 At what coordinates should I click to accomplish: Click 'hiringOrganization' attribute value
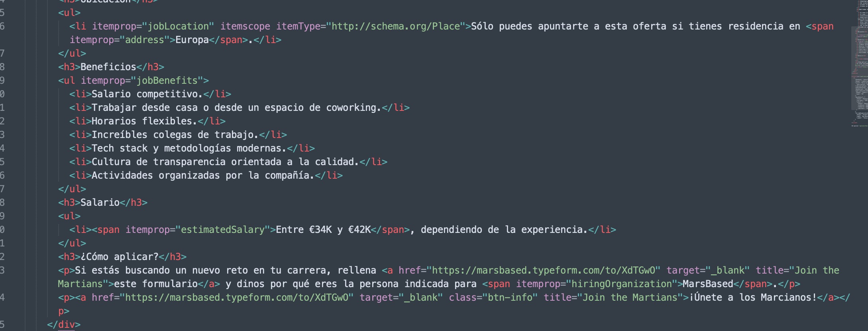click(622, 284)
